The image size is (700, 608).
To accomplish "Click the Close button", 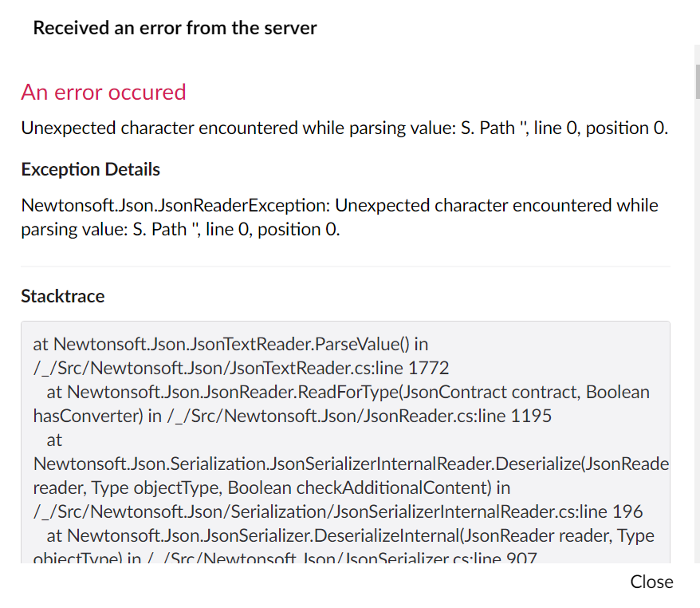I will click(x=651, y=582).
